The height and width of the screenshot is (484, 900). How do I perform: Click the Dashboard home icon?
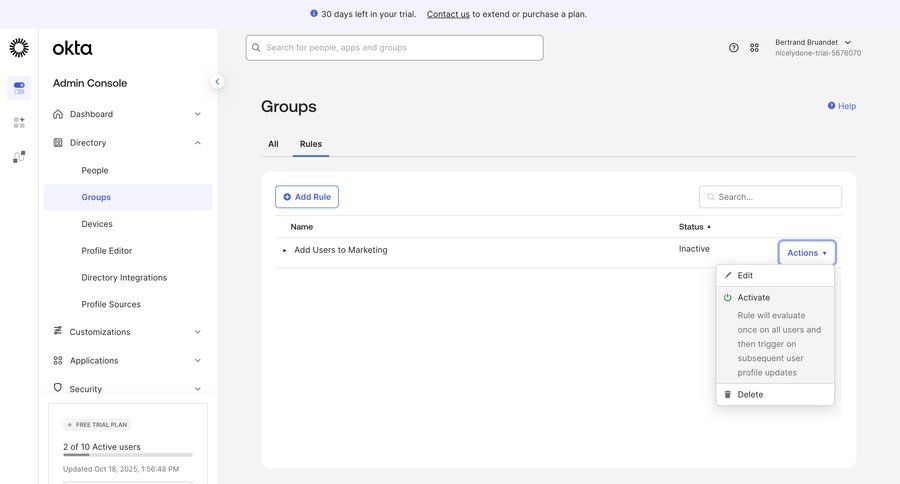coord(58,114)
